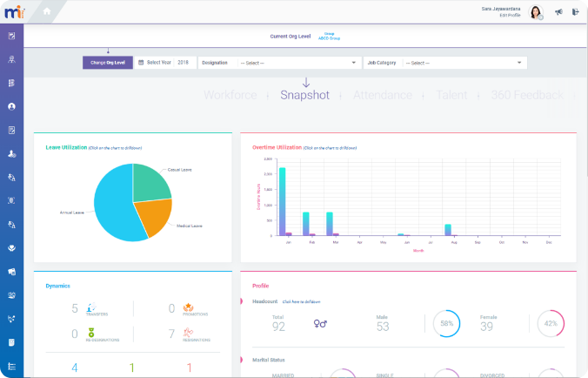Open the announcements megaphone in header

(558, 12)
